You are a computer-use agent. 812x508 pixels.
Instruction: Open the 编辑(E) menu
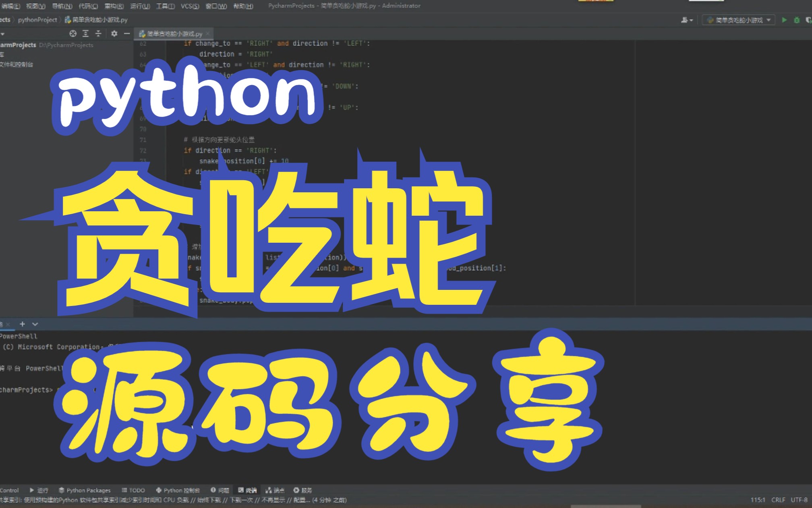[10, 6]
